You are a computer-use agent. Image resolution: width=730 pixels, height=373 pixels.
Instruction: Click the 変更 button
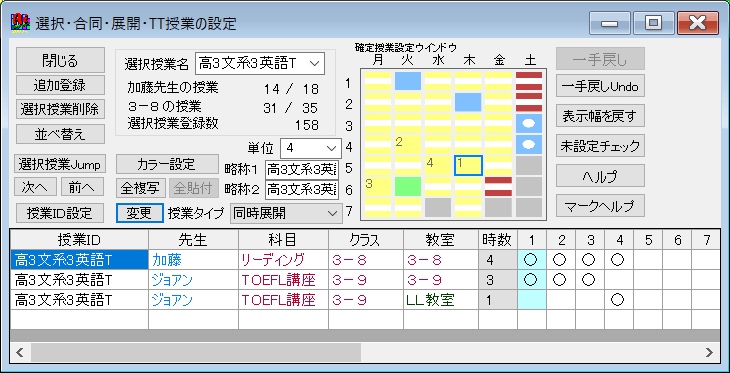[140, 213]
